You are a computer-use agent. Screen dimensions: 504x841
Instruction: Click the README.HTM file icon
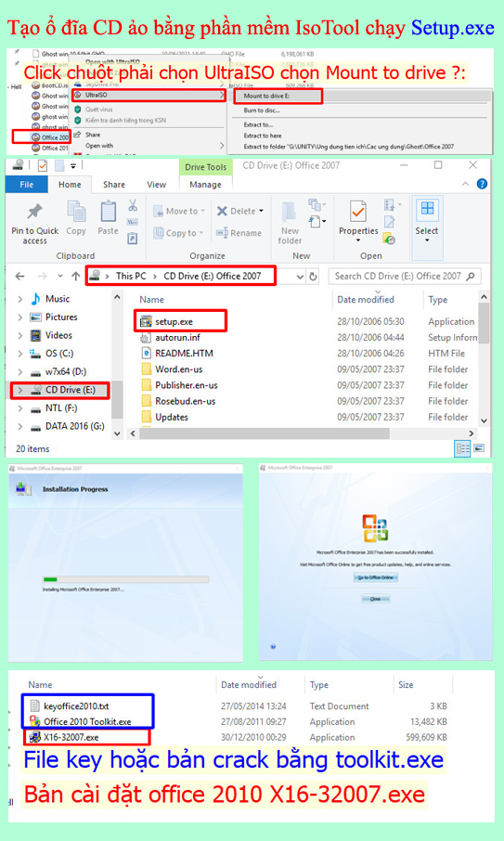[x=146, y=353]
